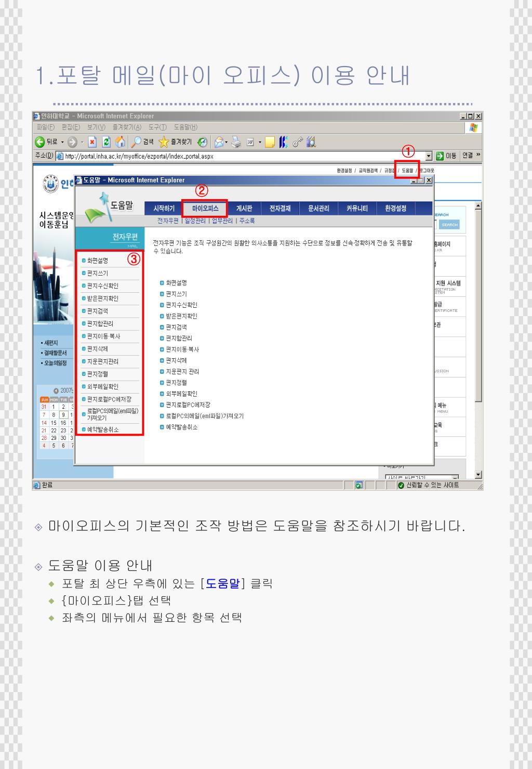
Task: Open the 파일(F) menu
Action: 46,127
